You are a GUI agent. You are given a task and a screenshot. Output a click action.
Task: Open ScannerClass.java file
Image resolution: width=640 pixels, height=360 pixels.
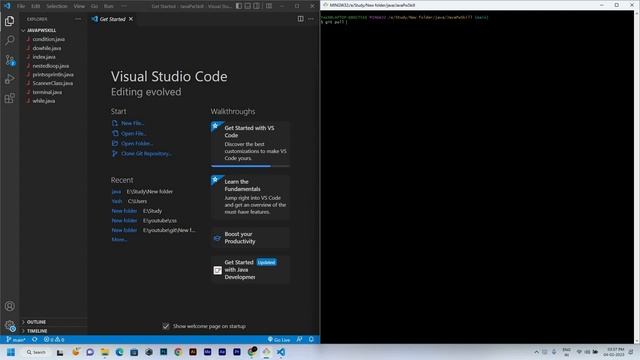pyautogui.click(x=53, y=83)
